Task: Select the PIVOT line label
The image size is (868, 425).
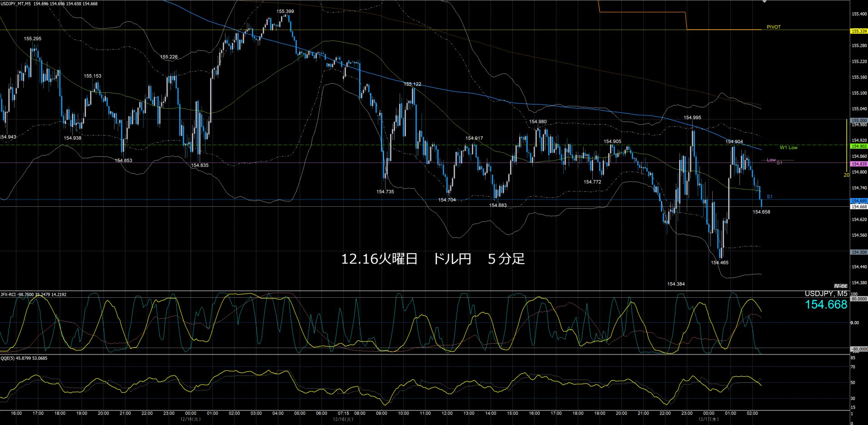Action: point(774,27)
